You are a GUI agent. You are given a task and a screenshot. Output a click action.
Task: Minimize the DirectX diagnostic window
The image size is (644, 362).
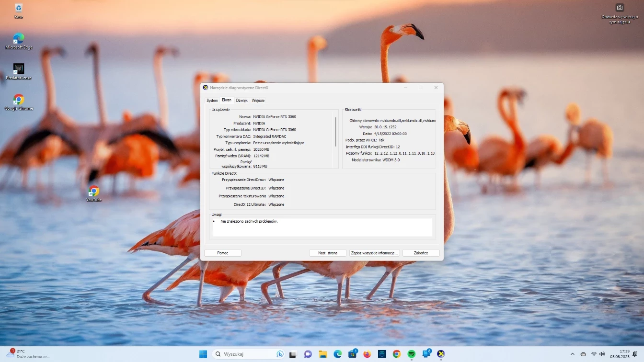(x=405, y=88)
